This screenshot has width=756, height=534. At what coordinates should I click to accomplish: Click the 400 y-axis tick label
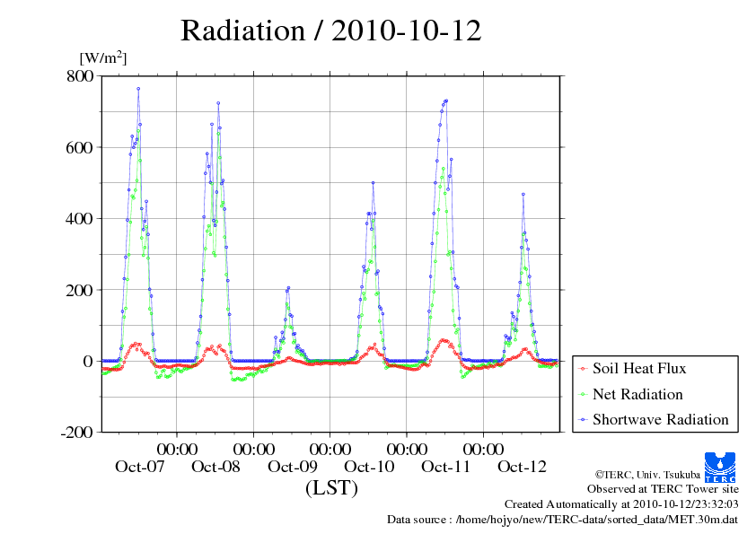(80, 219)
